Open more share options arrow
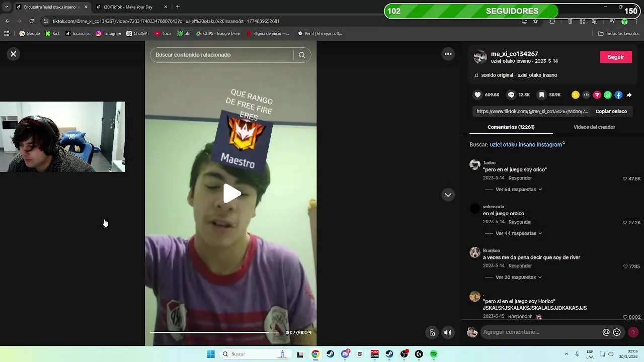Image resolution: width=644 pixels, height=362 pixels. pos(629,95)
